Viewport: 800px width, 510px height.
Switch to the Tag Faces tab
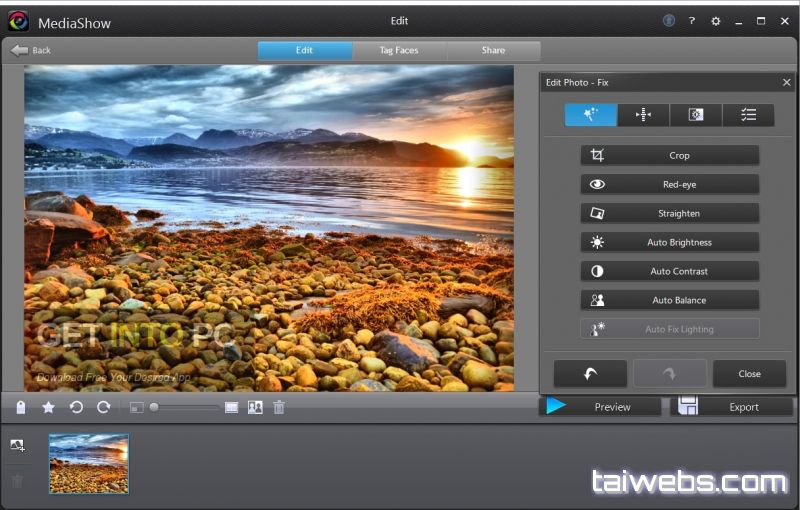(x=399, y=50)
